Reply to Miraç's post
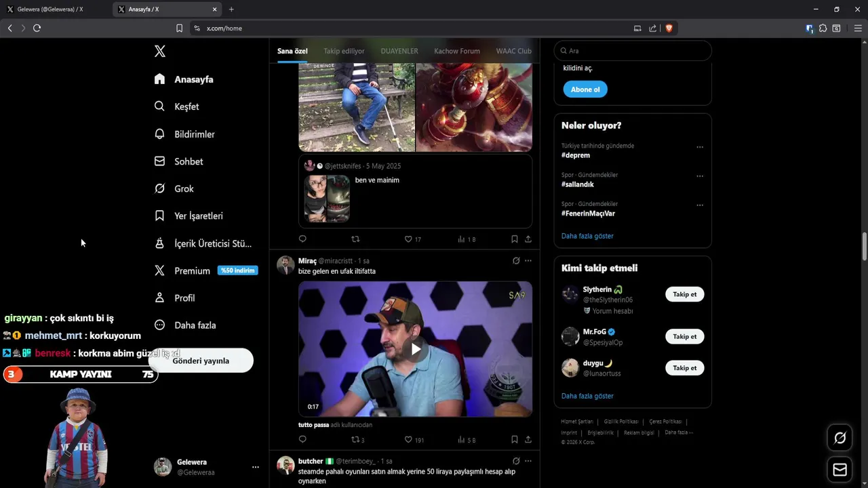 [302, 439]
